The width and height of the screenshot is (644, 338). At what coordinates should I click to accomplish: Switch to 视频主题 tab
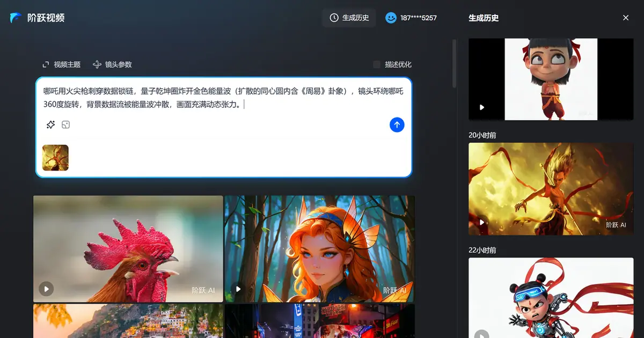coord(61,64)
